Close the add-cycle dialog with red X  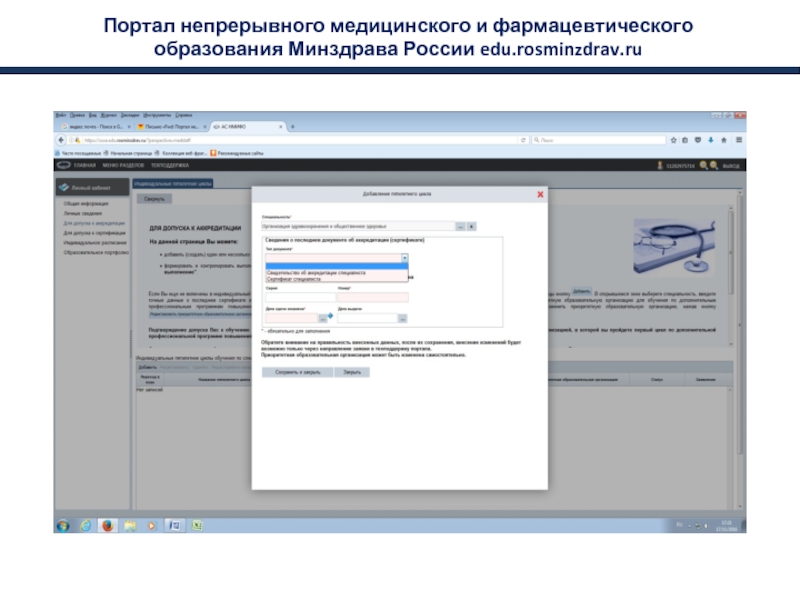pyautogui.click(x=541, y=194)
